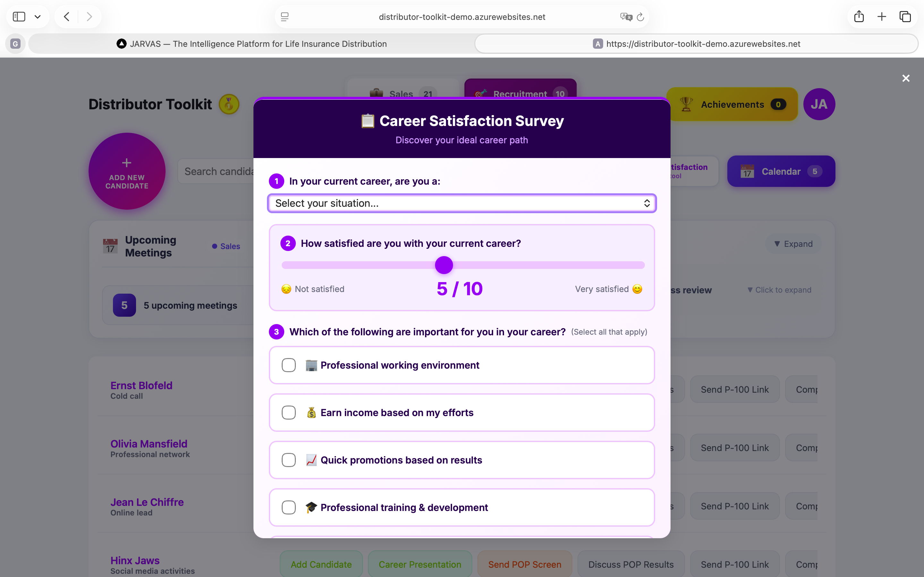Click the career satisfaction slider handle

[444, 265]
